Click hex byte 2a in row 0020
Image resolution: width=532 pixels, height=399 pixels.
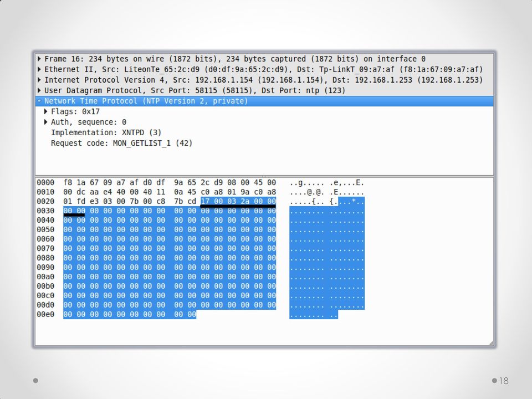coord(245,202)
